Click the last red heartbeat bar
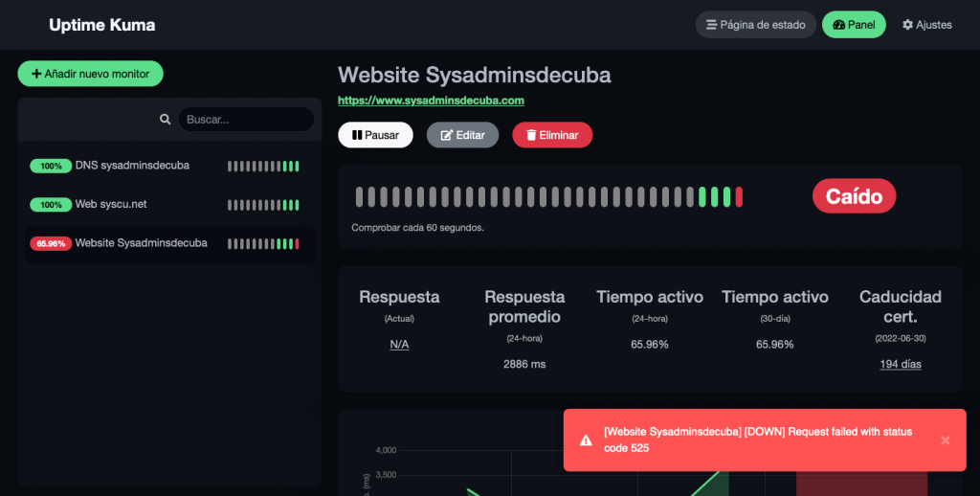Viewport: 980px width, 496px height. (739, 197)
